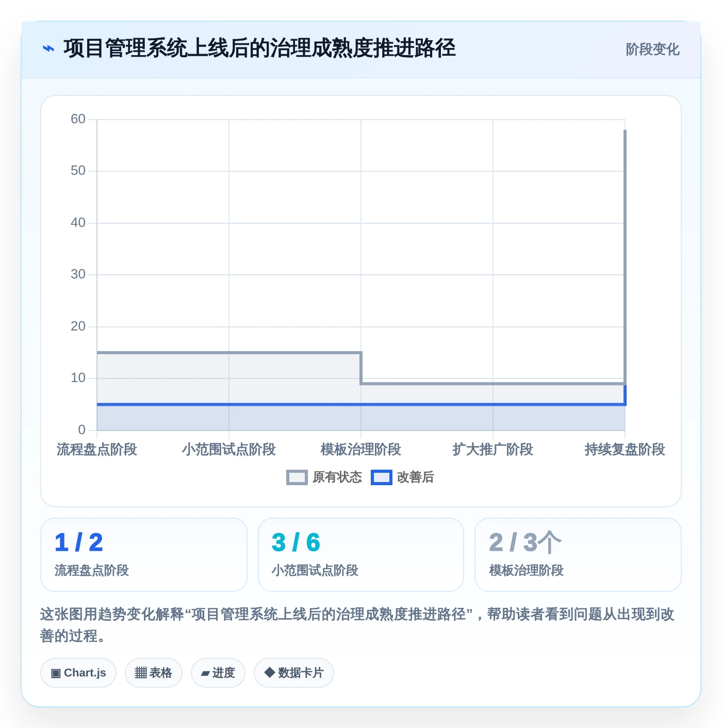This screenshot has width=722, height=728.
Task: Click the x-axis label 小范围试点阶段
Action: 229,450
